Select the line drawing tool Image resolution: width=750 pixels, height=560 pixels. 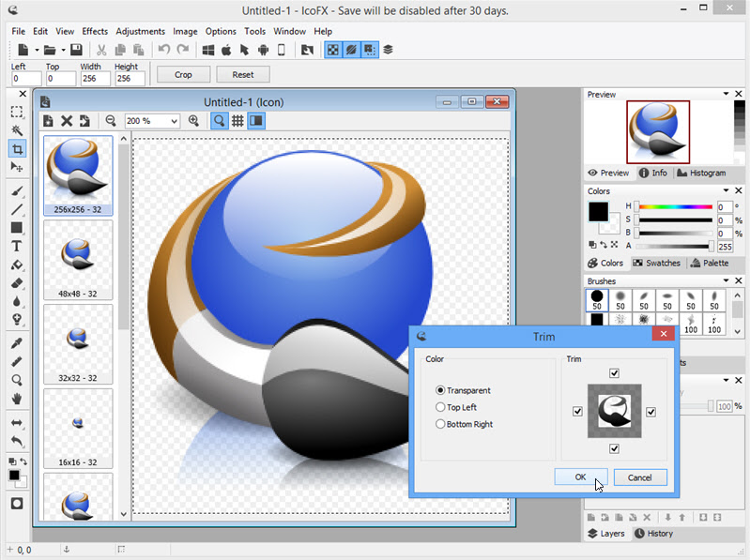pyautogui.click(x=17, y=209)
